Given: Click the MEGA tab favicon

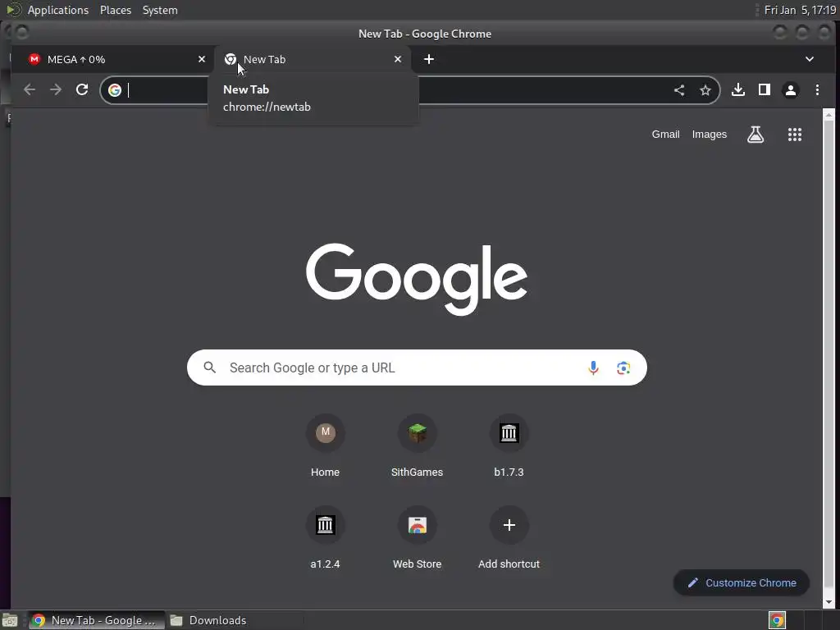Looking at the screenshot, I should 34,59.
